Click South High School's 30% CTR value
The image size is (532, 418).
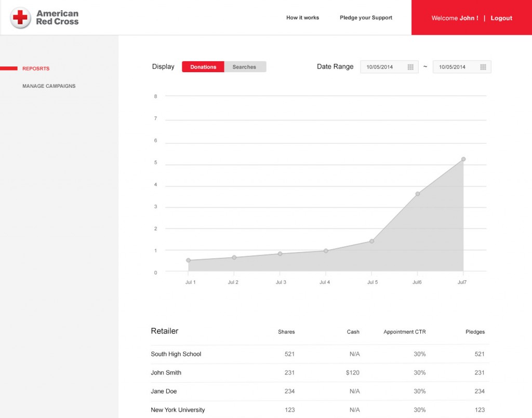click(420, 354)
